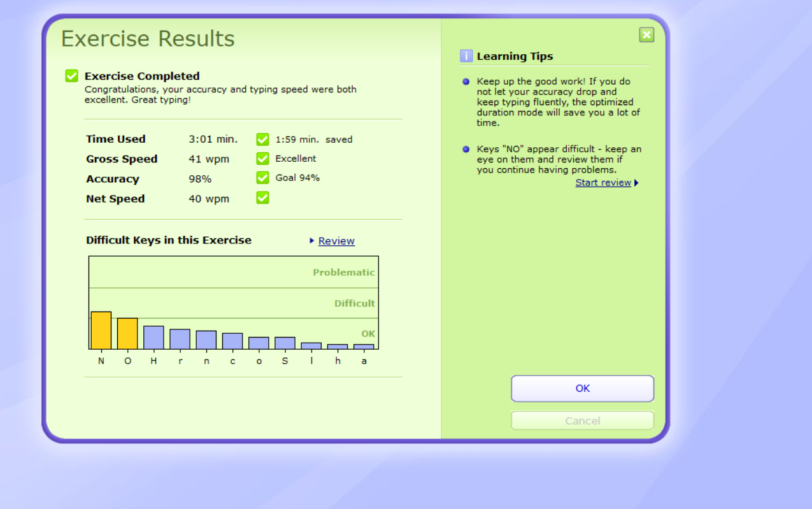This screenshot has height=509, width=812.
Task: Click the Exercise Completed green checkmark
Action: coord(71,76)
